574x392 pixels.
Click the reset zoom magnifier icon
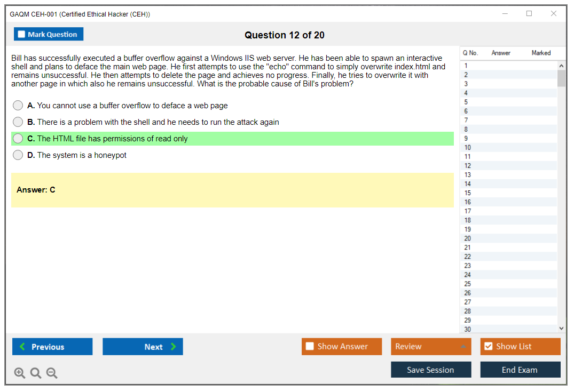[36, 373]
